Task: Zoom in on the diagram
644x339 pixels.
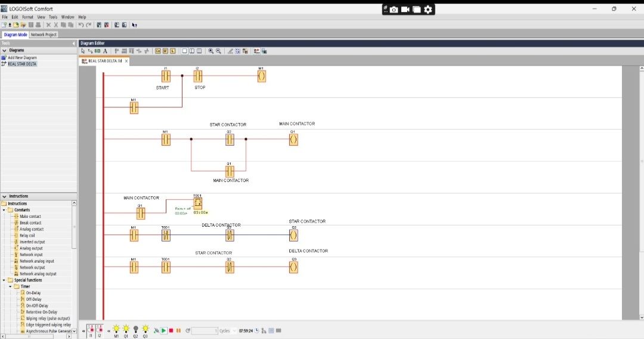Action: point(210,51)
